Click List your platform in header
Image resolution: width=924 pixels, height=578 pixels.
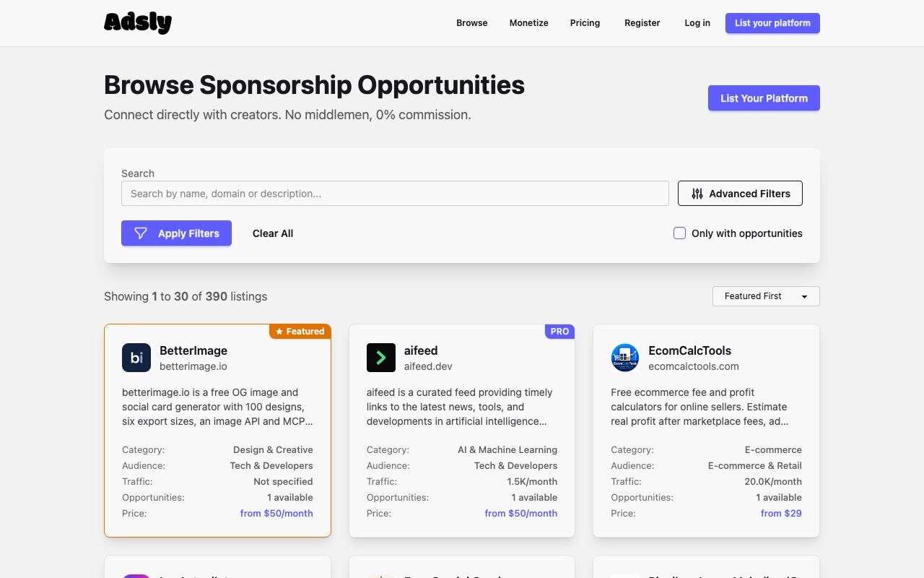coord(772,23)
